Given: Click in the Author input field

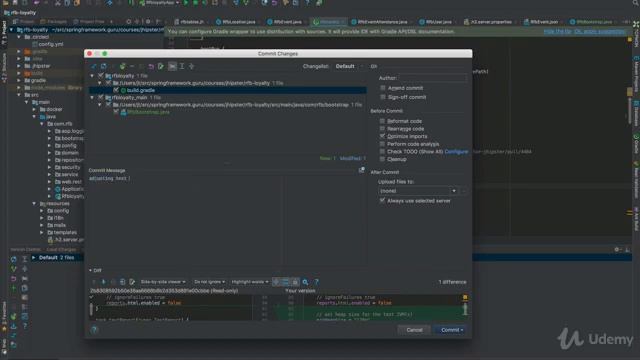Looking at the screenshot, I should coord(433,78).
